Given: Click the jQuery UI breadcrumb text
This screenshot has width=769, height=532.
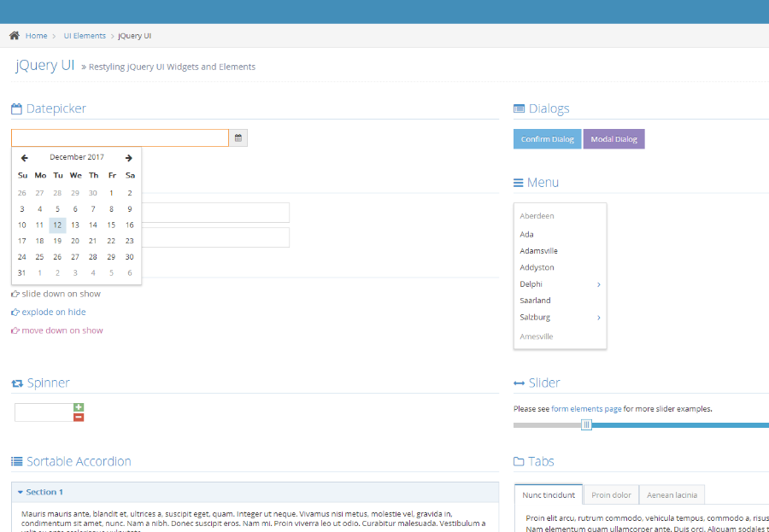Looking at the screenshot, I should pyautogui.click(x=134, y=36).
